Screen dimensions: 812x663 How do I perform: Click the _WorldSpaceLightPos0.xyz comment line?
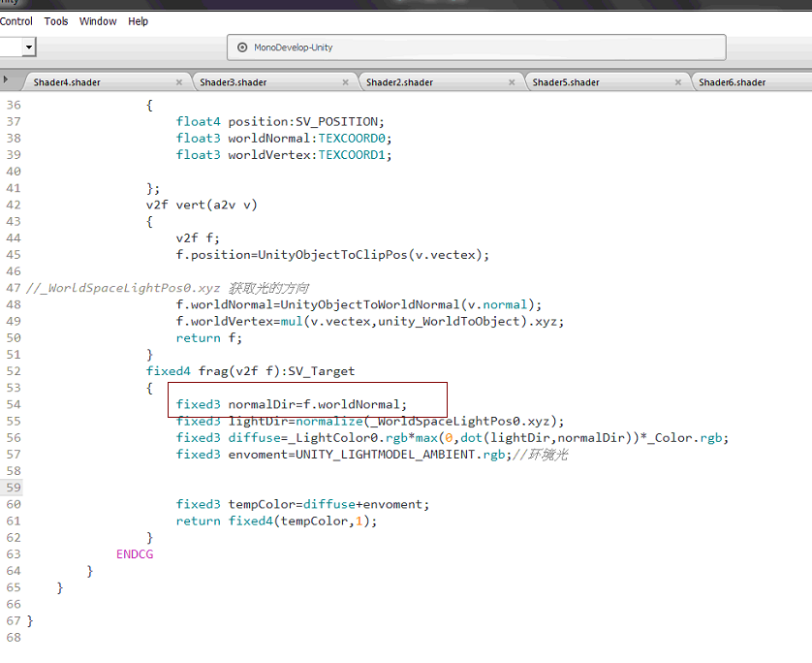pyautogui.click(x=168, y=288)
